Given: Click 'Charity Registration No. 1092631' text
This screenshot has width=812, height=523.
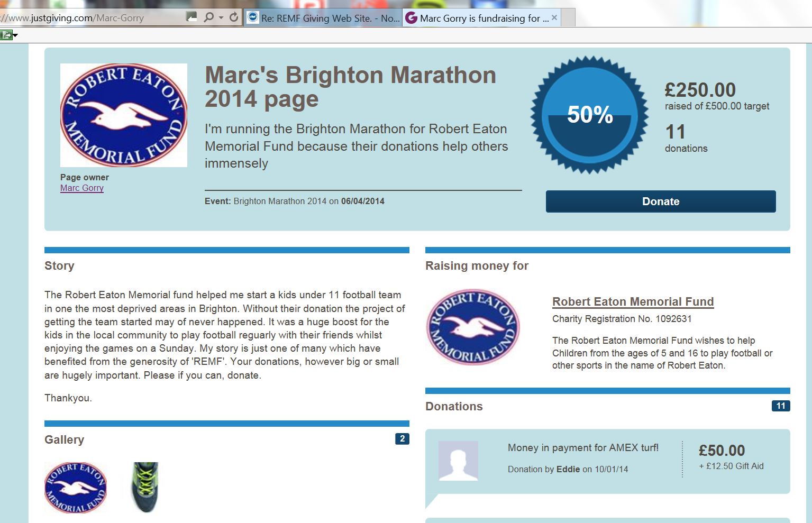Looking at the screenshot, I should coord(622,319).
